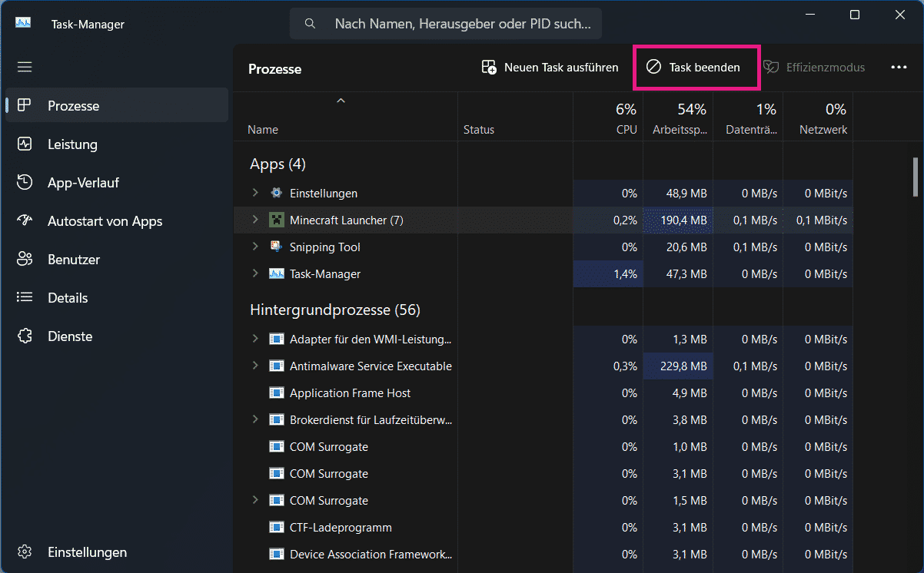Expand the Minecraft Launcher process group
This screenshot has width=924, height=573.
255,220
